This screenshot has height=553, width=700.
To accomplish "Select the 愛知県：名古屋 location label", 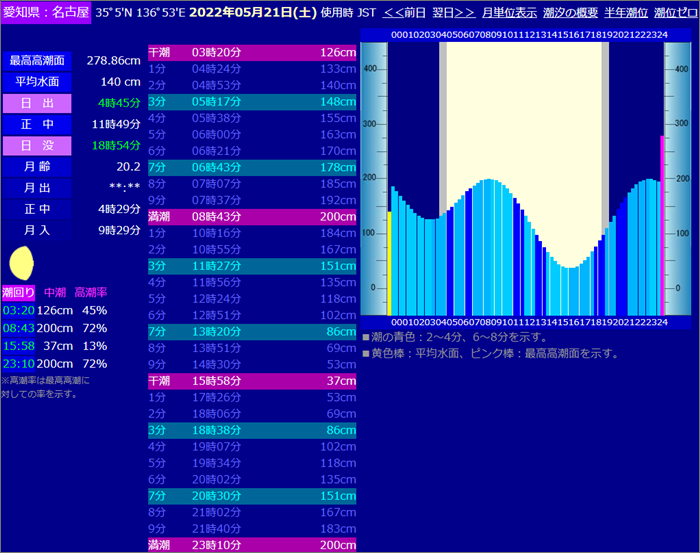I will click(x=46, y=12).
